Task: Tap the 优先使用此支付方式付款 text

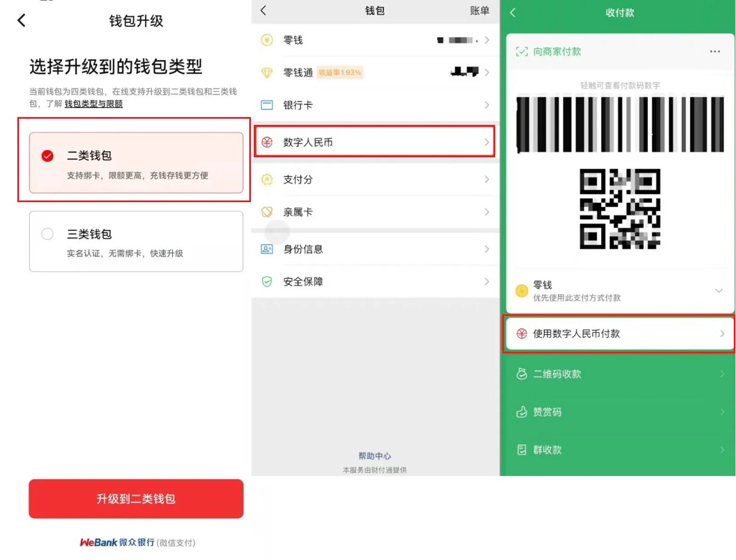Action: coord(577,298)
